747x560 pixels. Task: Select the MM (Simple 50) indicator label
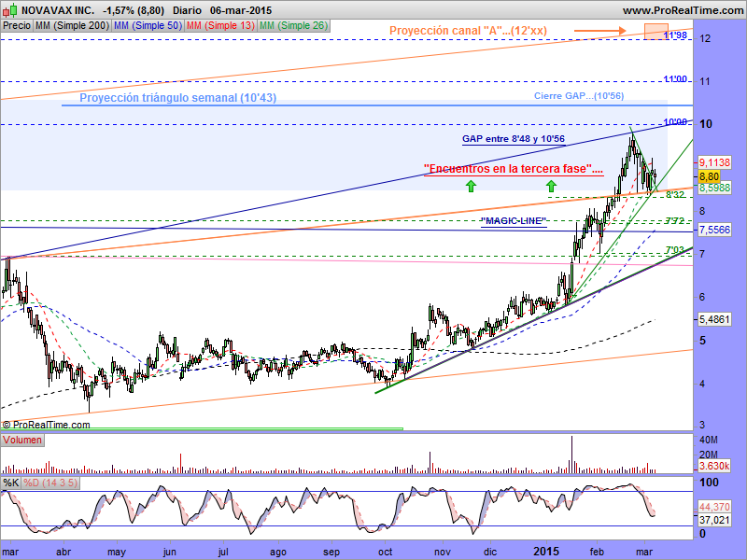[148, 26]
